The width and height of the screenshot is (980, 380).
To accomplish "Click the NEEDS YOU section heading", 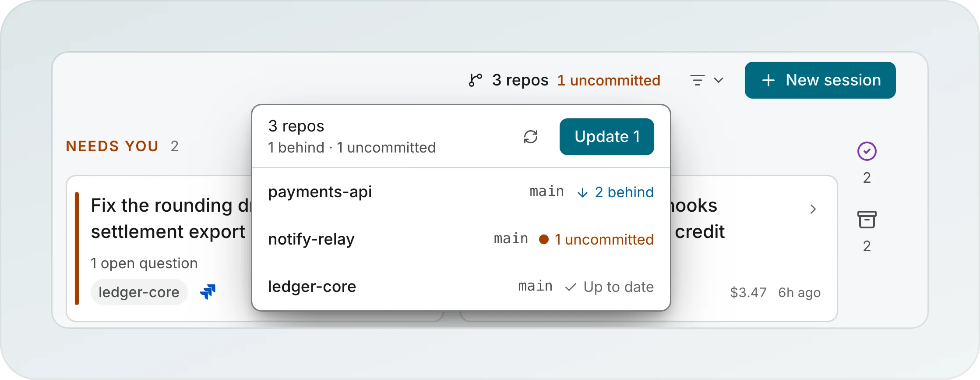I will [x=112, y=146].
